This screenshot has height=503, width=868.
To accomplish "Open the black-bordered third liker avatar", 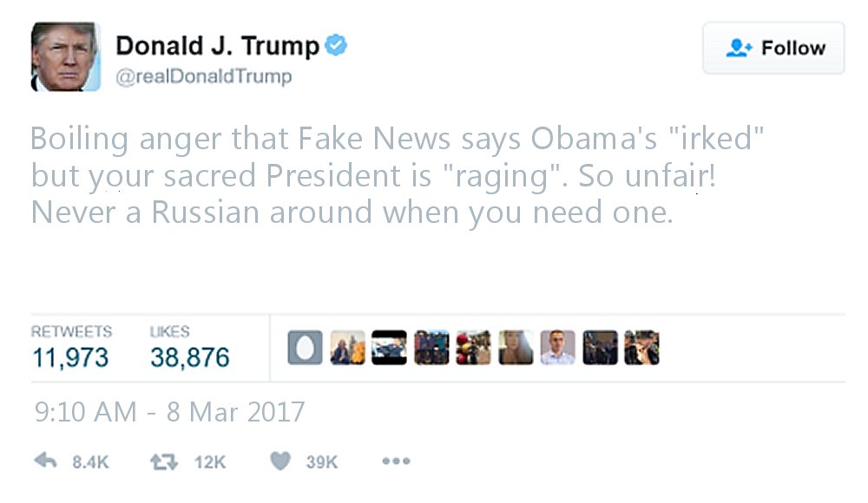I will coord(389,348).
